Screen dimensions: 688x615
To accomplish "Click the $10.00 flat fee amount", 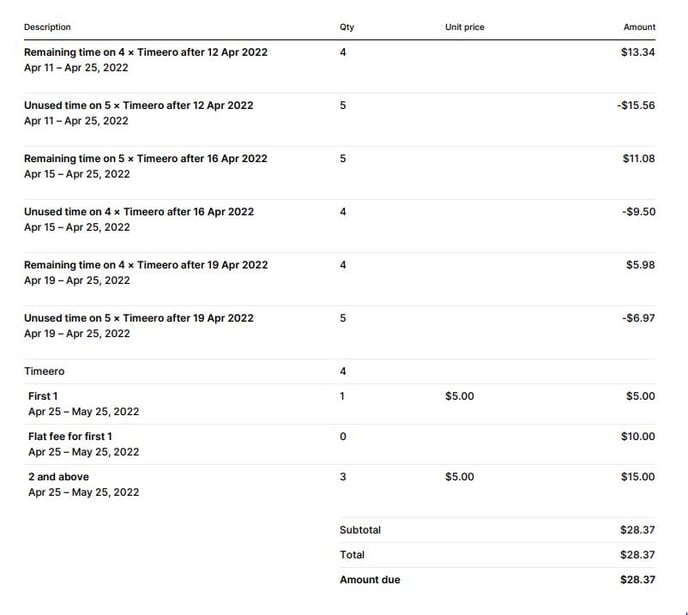I will coord(638,436).
